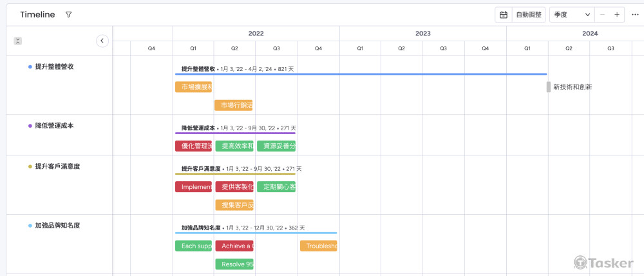Click the calendar go-to-today icon
This screenshot has height=276, width=644.
pyautogui.click(x=504, y=15)
